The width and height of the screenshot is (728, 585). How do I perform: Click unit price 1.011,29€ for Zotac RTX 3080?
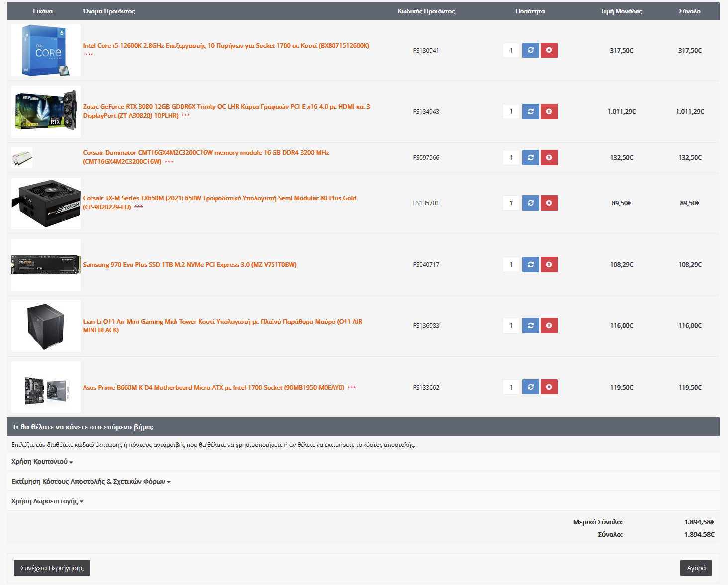click(621, 111)
